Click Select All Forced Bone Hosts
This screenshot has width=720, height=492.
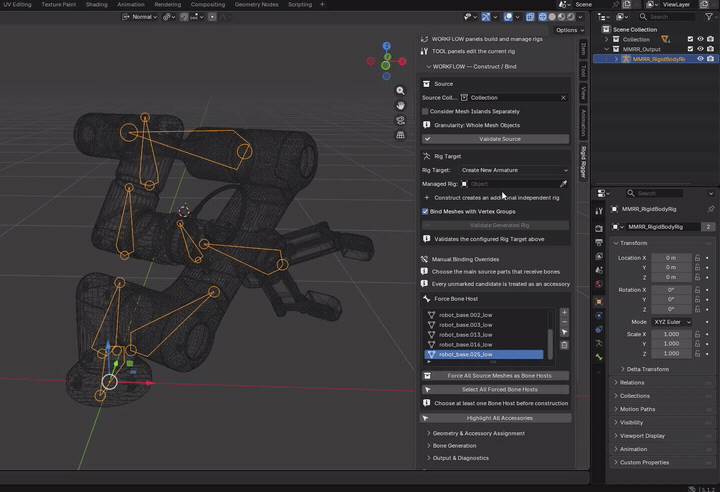pos(495,389)
